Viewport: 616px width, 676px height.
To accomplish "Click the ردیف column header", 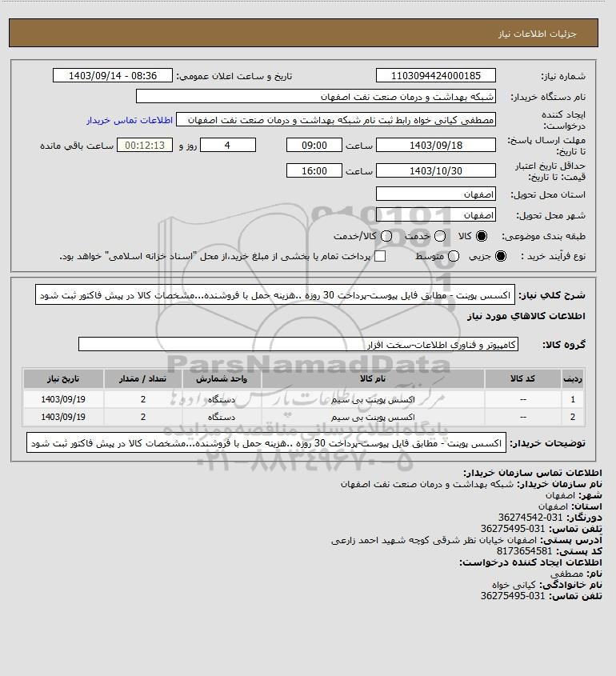I will coord(573,378).
